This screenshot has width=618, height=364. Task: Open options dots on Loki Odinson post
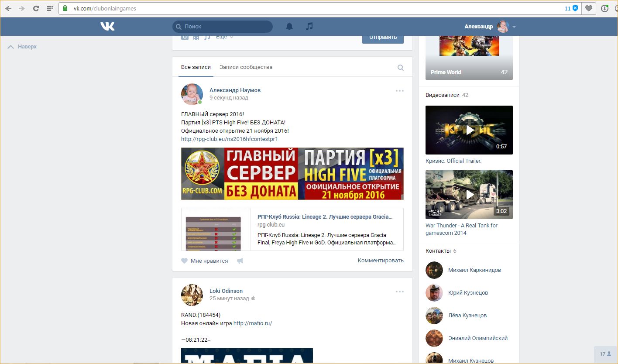click(x=400, y=292)
